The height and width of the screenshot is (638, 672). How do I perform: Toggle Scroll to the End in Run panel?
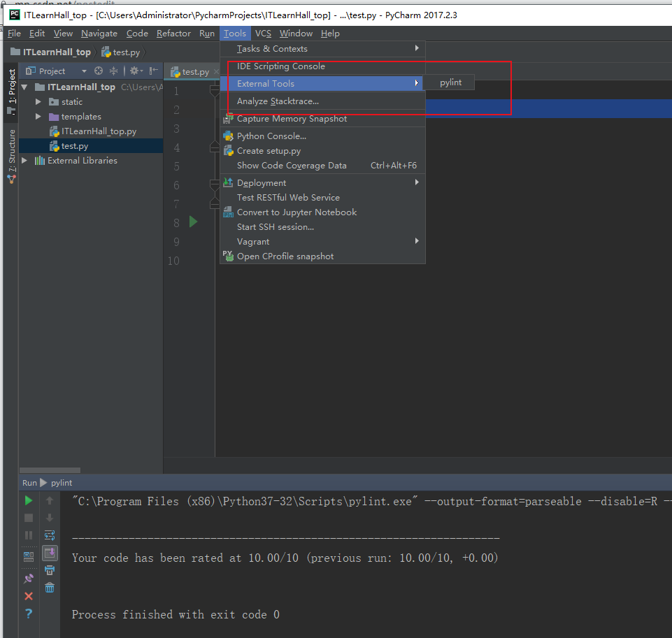tap(50, 553)
